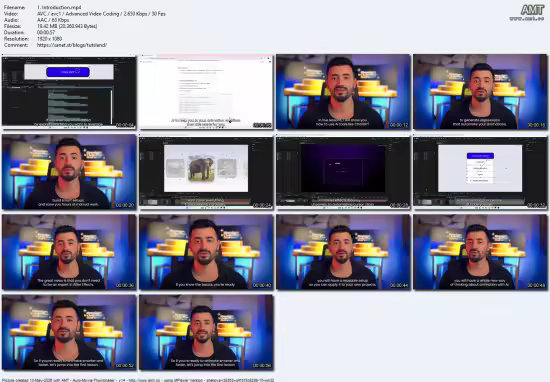The height and width of the screenshot is (382, 550).
Task: Choose the presenter frame at 00:00:36
Action: tap(69, 252)
